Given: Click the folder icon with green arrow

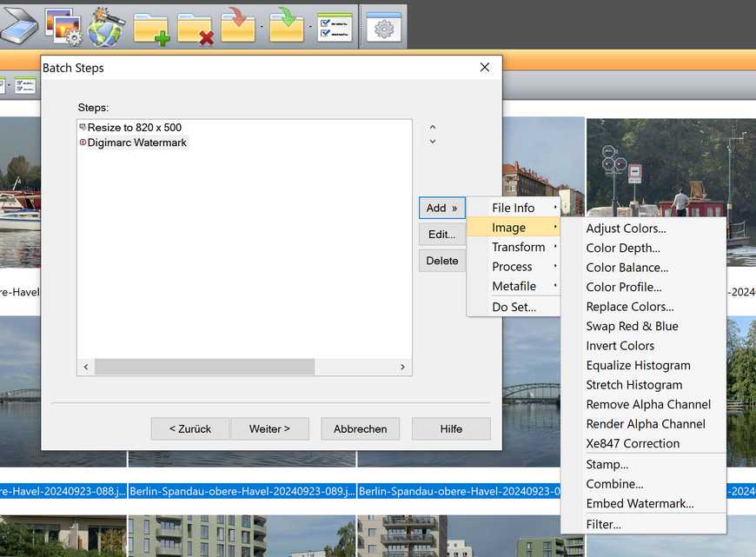Looking at the screenshot, I should coord(286,26).
